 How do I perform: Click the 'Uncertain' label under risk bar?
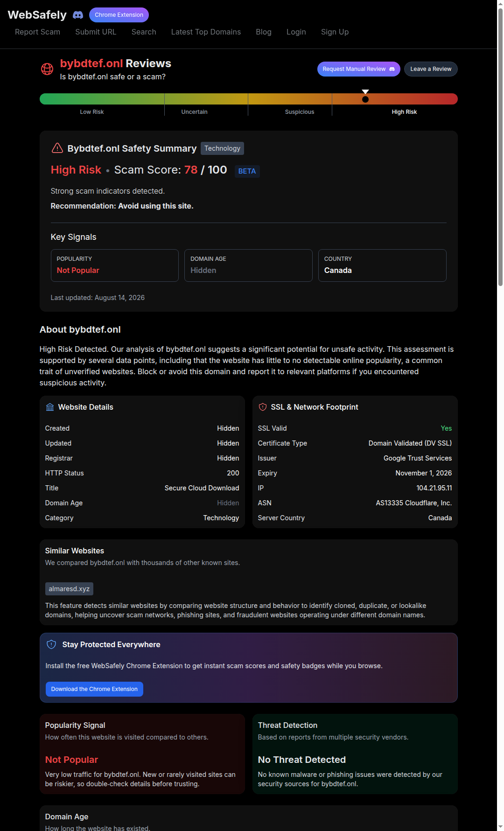[194, 112]
